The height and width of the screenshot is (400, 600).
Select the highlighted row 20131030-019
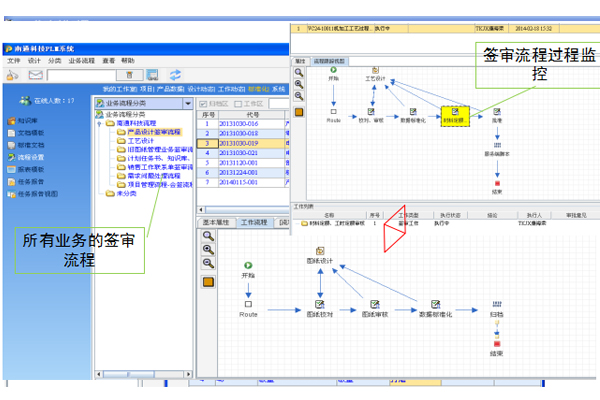pos(243,143)
